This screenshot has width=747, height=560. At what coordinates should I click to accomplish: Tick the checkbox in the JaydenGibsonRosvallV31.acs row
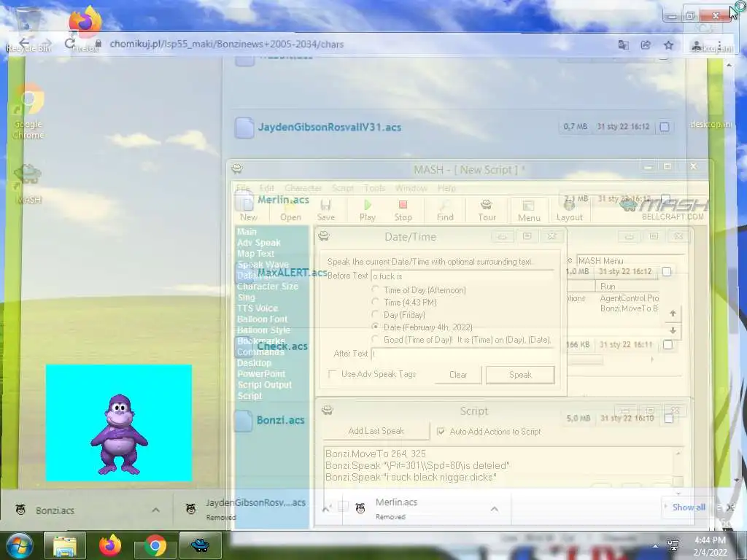(x=665, y=127)
